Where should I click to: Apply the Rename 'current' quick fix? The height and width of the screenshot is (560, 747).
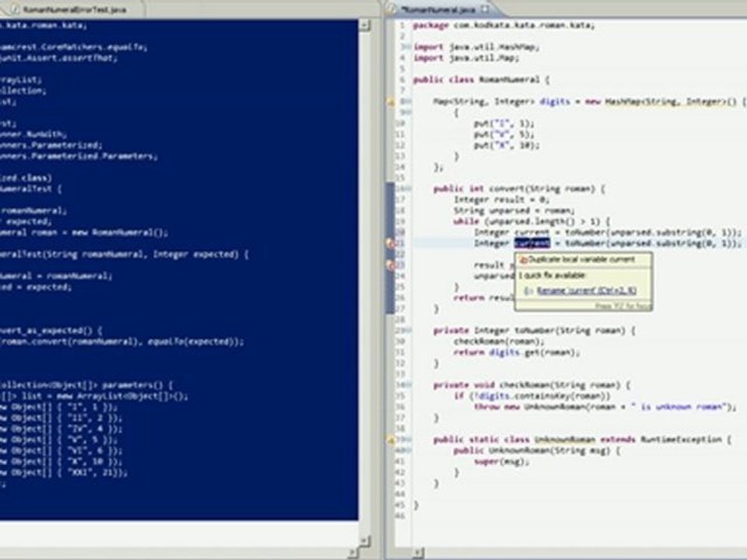pyautogui.click(x=587, y=290)
